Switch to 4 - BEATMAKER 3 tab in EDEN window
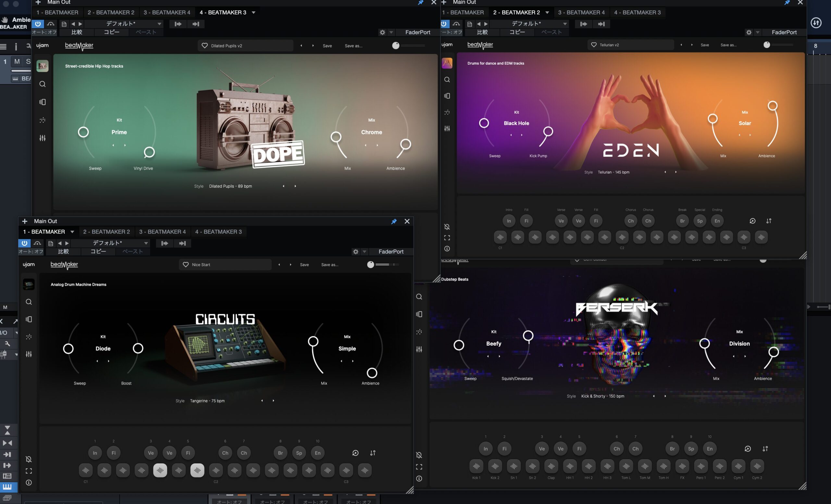This screenshot has width=831, height=504. click(638, 12)
